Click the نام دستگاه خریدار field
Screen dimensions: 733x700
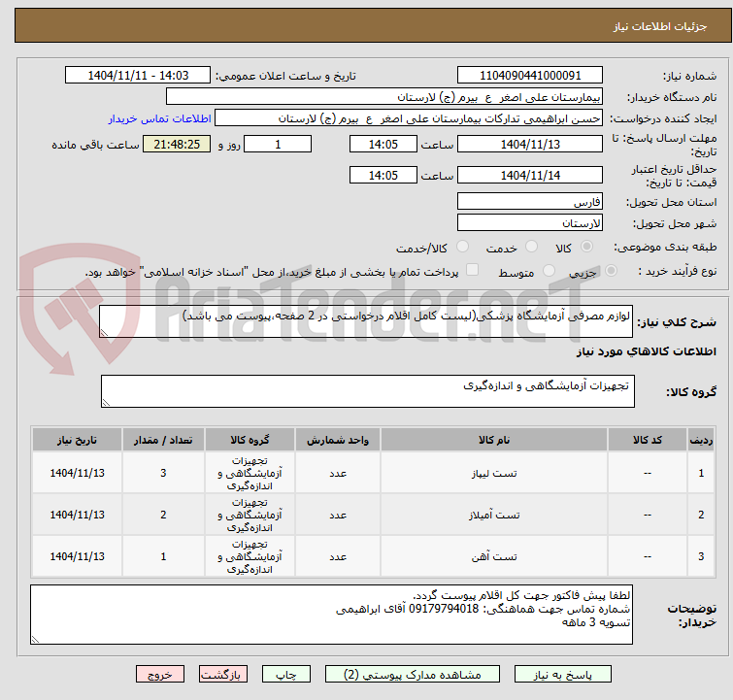(x=384, y=97)
